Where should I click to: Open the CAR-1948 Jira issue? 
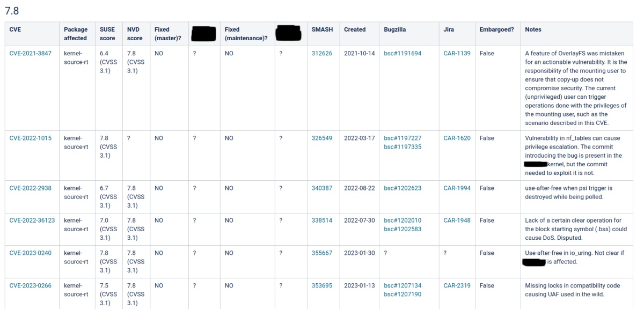(x=457, y=220)
